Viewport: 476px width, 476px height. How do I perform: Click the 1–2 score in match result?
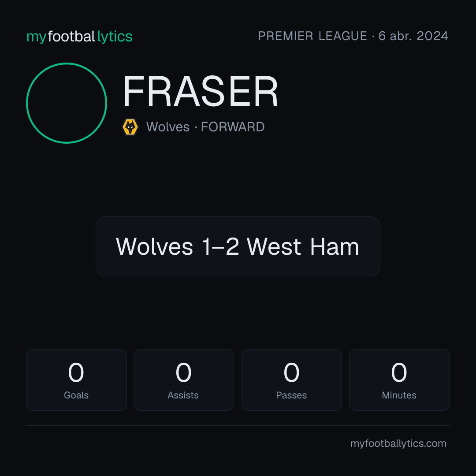pyautogui.click(x=221, y=246)
